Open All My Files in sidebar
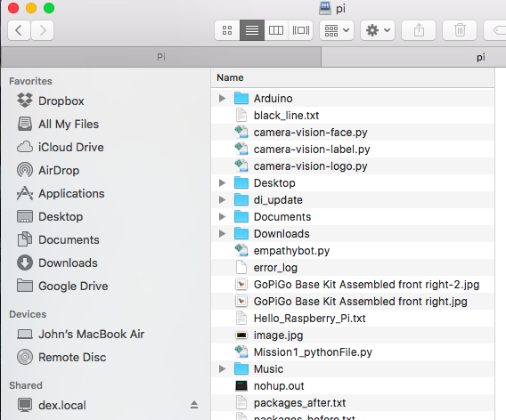This screenshot has width=506, height=420. pos(69,124)
